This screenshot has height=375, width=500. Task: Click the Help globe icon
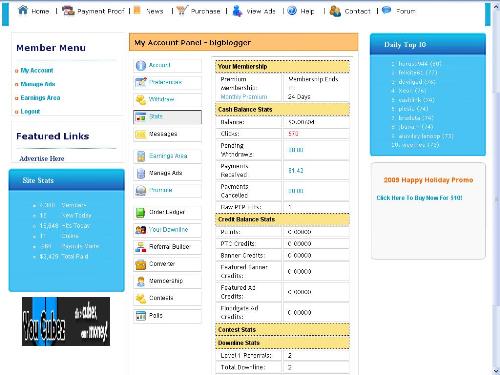pyautogui.click(x=292, y=11)
